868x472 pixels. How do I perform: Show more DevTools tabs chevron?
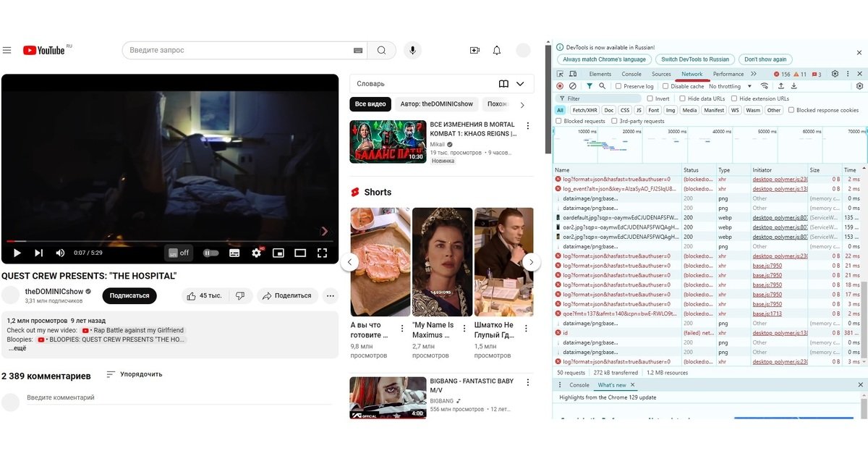(754, 74)
